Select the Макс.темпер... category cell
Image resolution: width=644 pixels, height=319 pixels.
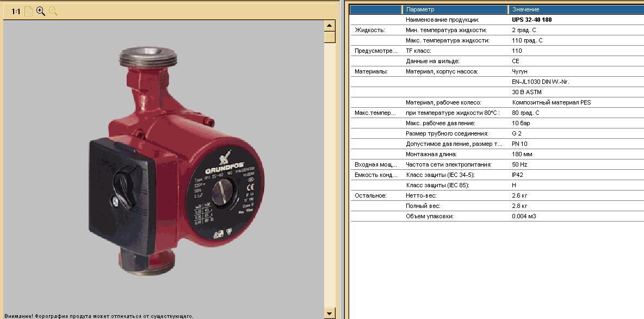point(375,113)
